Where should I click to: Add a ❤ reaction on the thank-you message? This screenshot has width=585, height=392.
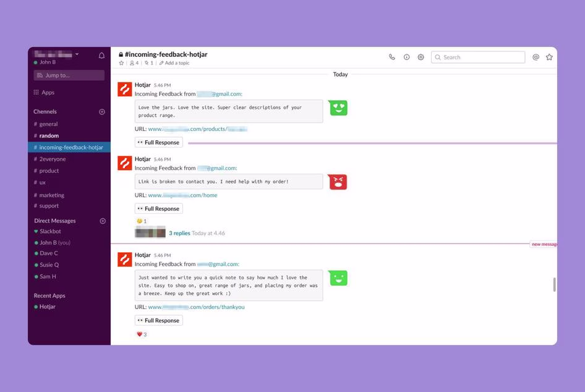(139, 334)
